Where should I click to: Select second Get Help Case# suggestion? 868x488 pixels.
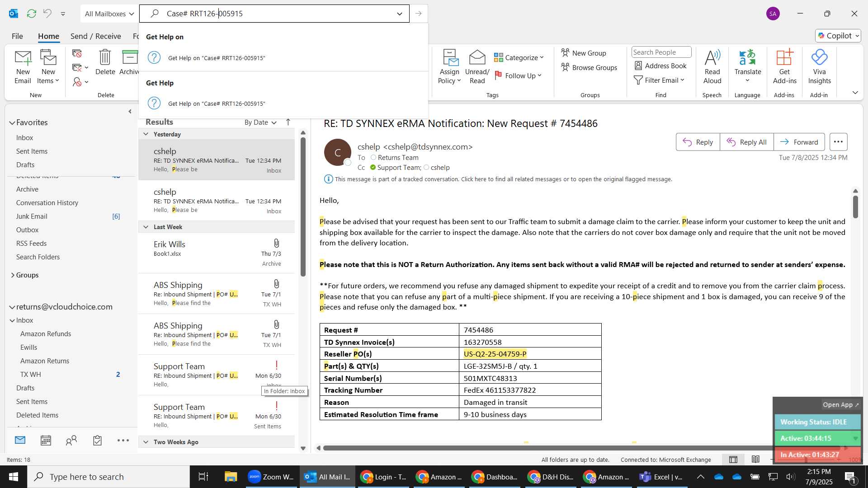(x=283, y=103)
